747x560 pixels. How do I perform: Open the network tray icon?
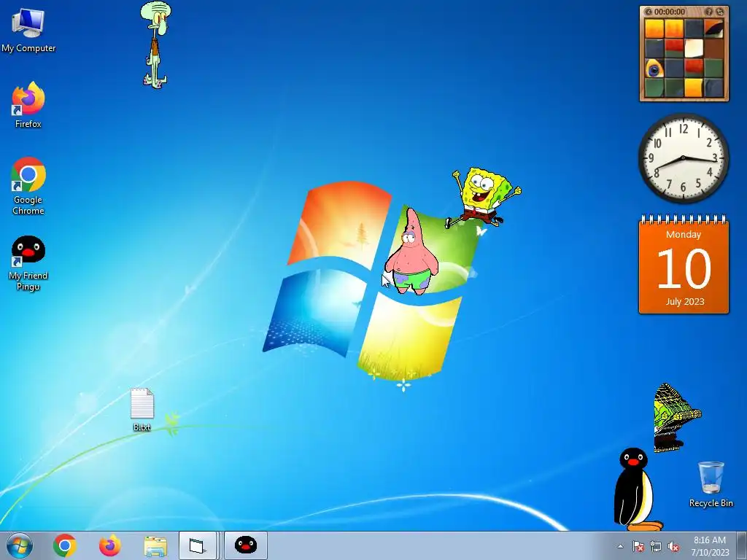coord(656,546)
